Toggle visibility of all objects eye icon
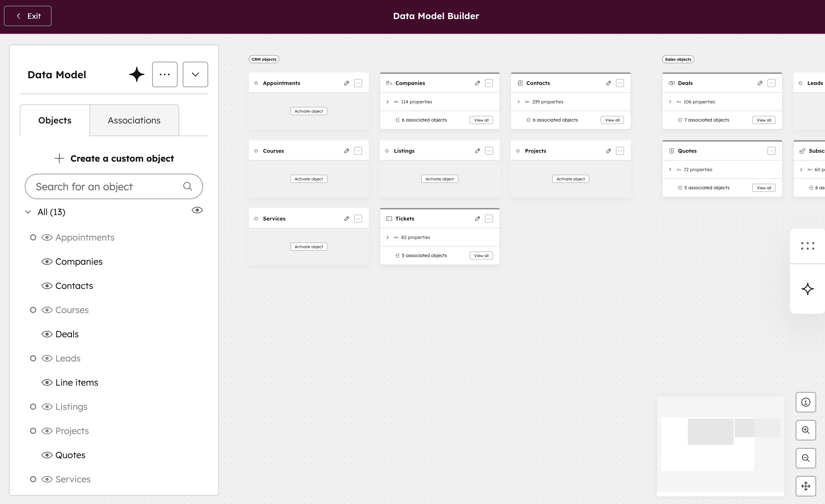825x504 pixels. (x=197, y=210)
